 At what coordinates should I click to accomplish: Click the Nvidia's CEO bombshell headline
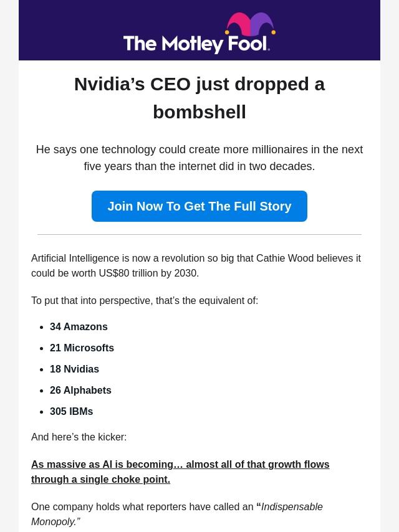199,98
